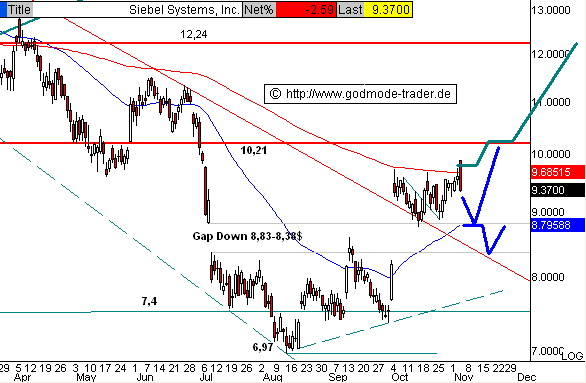Image resolution: width=586 pixels, height=383 pixels.
Task: Click the Jun month label
Action: [145, 377]
